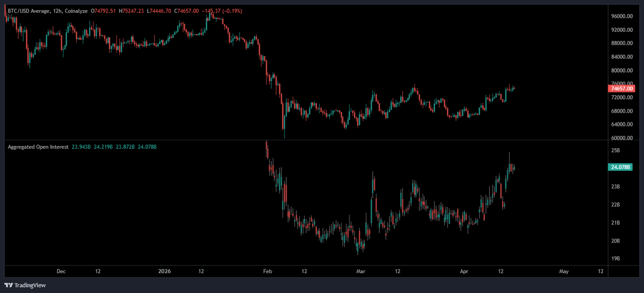Screen dimensions: 644x293
Task: Click the Feb label on time axis
Action: [267, 271]
